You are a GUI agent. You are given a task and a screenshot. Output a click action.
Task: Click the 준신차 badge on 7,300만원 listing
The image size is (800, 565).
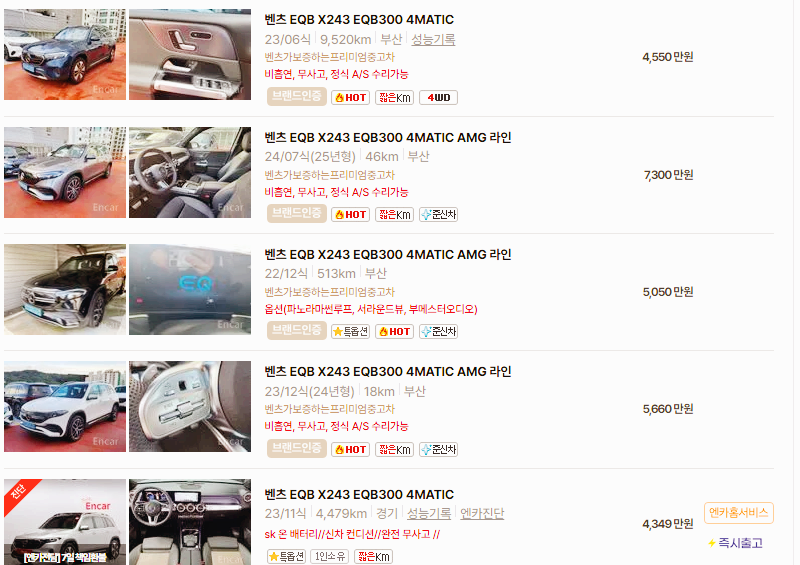pyautogui.click(x=438, y=214)
